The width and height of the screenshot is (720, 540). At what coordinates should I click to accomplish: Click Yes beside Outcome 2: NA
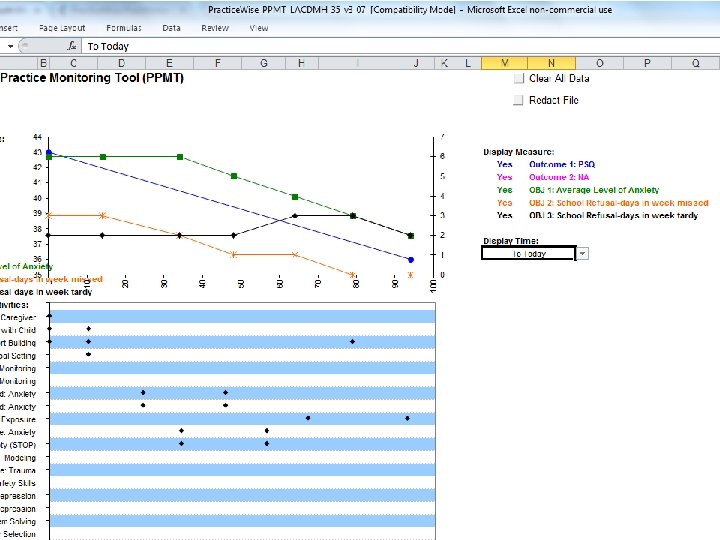point(504,177)
